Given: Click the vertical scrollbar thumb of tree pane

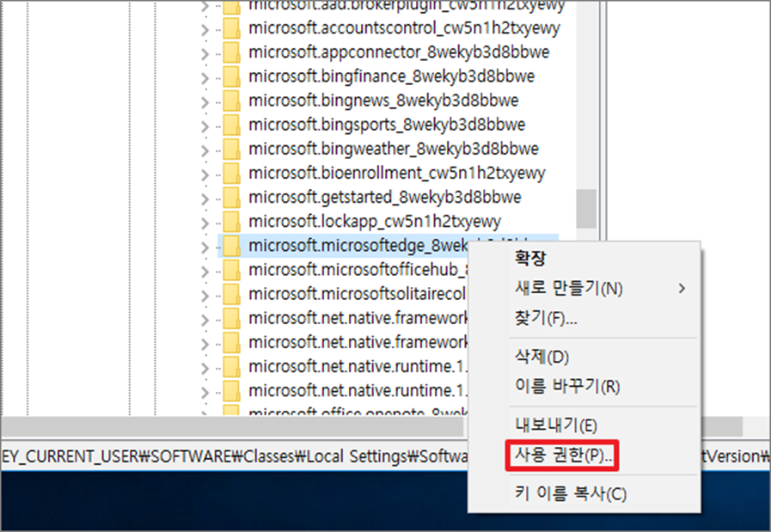Looking at the screenshot, I should click(586, 209).
